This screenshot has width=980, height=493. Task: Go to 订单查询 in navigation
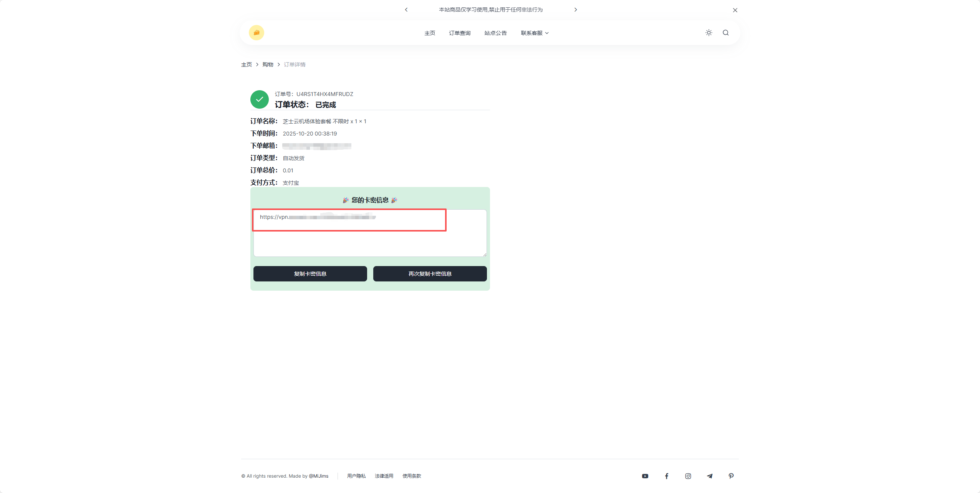click(x=459, y=33)
